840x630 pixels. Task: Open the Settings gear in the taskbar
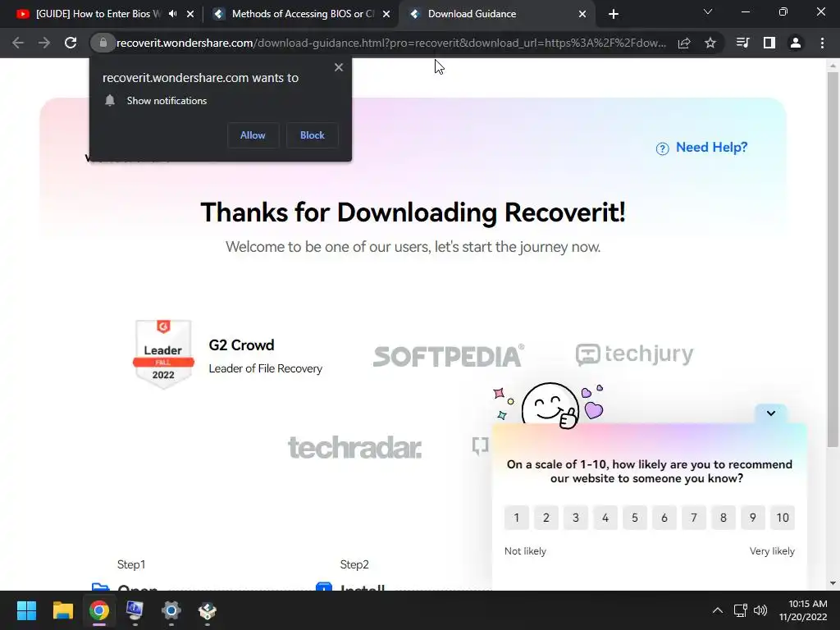point(171,610)
